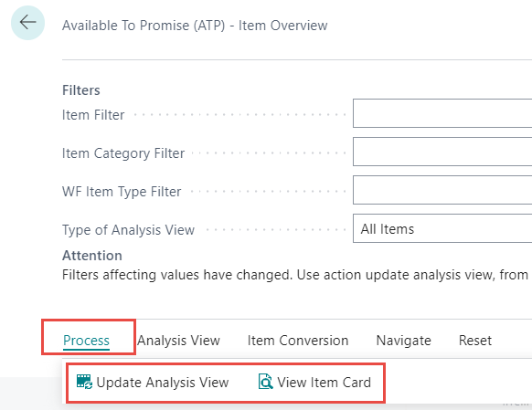Click the View Item Card label
532x410 pixels.
[324, 383]
